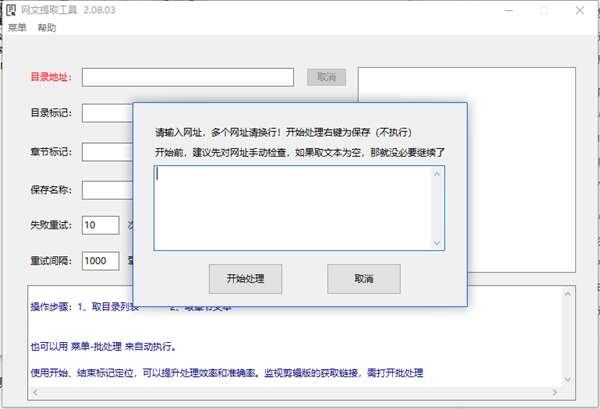600x409 pixels.
Task: Click the text 也可以用 菜单-批处理 来自动执行
Action: tap(103, 347)
